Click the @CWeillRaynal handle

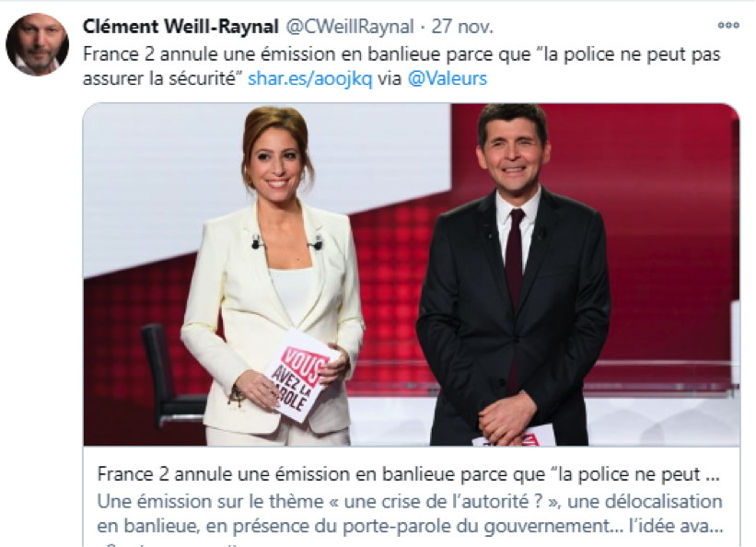350,27
